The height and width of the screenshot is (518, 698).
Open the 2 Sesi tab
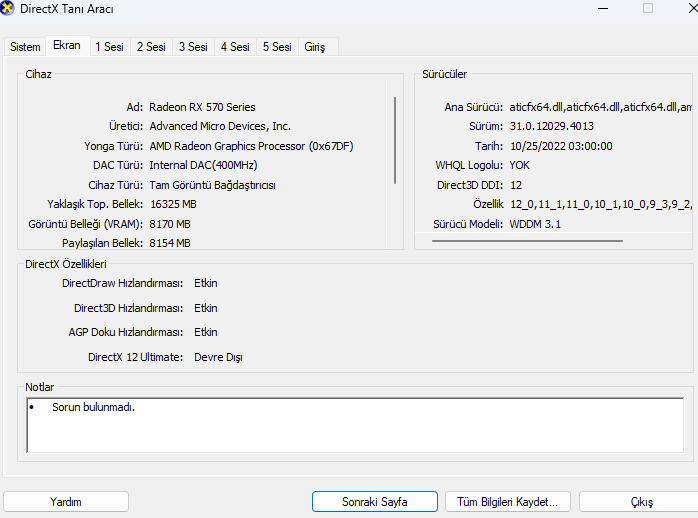[151, 47]
